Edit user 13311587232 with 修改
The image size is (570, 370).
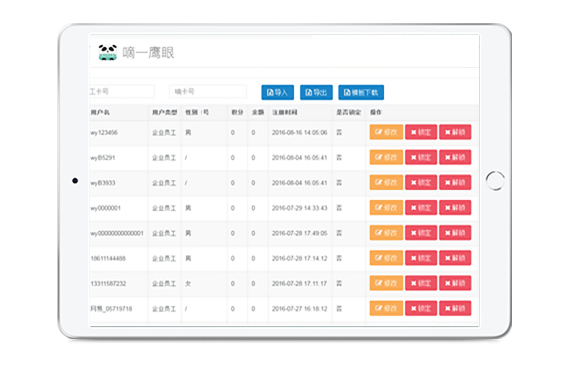point(386,283)
